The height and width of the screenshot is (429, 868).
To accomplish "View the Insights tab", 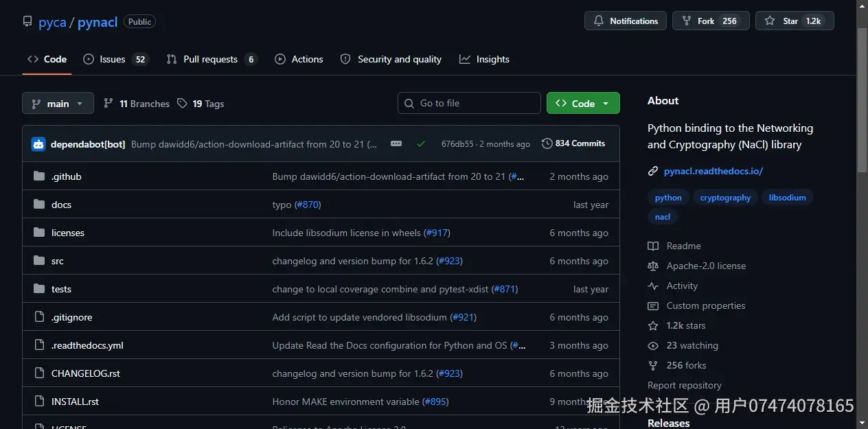I will coord(484,59).
